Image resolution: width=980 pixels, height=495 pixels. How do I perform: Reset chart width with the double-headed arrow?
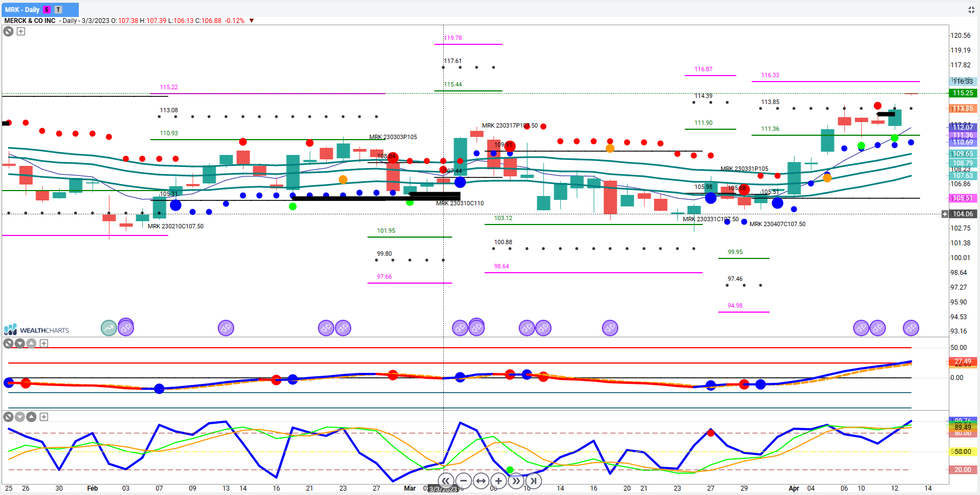point(481,481)
